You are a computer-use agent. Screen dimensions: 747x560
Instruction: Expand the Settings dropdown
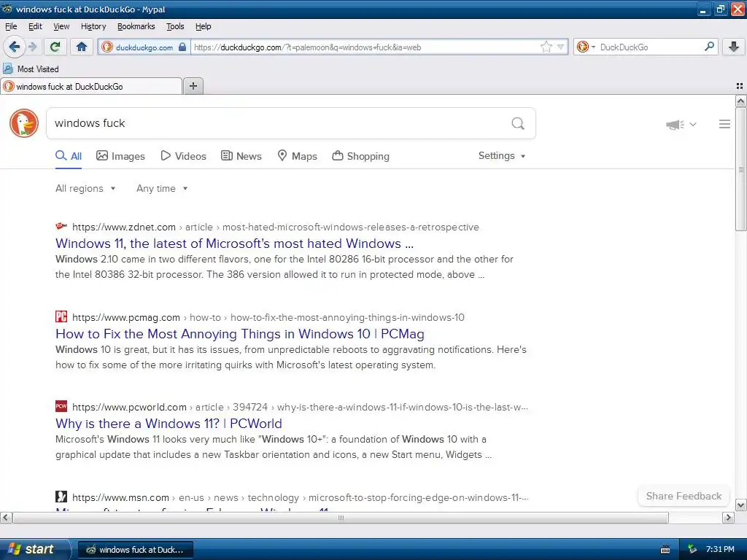tap(502, 156)
